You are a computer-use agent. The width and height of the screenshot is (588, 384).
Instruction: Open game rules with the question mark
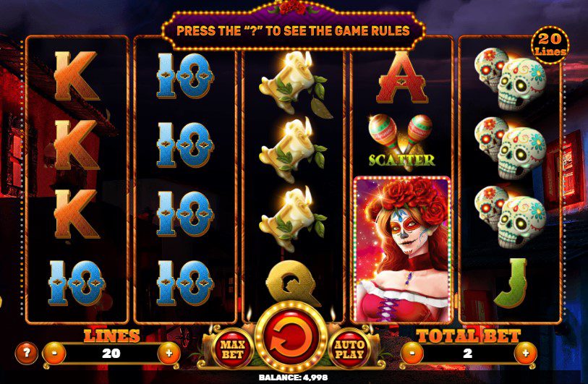(26, 353)
